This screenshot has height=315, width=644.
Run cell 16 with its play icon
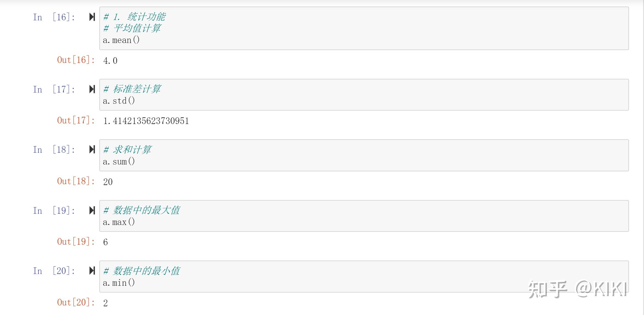(92, 17)
